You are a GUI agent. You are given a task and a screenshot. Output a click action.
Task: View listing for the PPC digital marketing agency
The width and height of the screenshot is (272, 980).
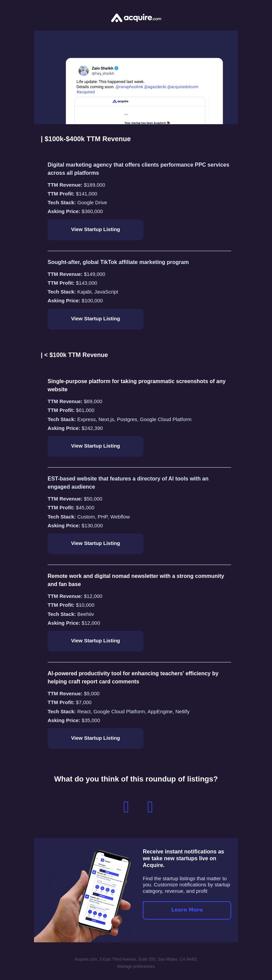pos(96,230)
